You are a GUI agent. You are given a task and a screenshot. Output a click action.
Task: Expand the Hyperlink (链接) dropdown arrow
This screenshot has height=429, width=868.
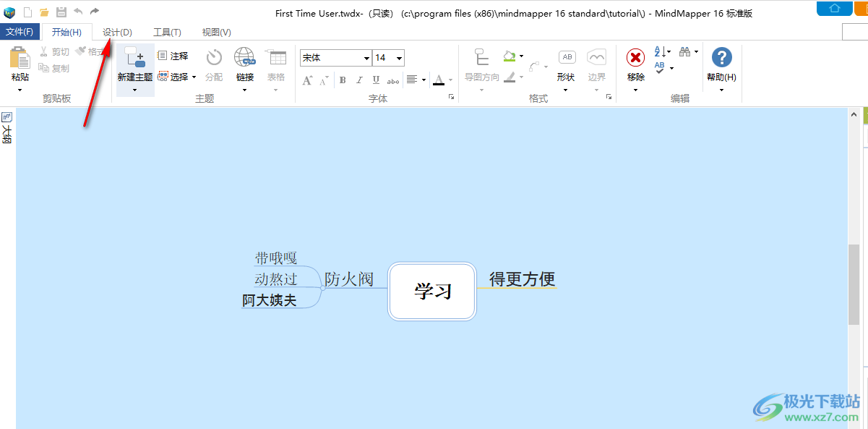pos(244,90)
